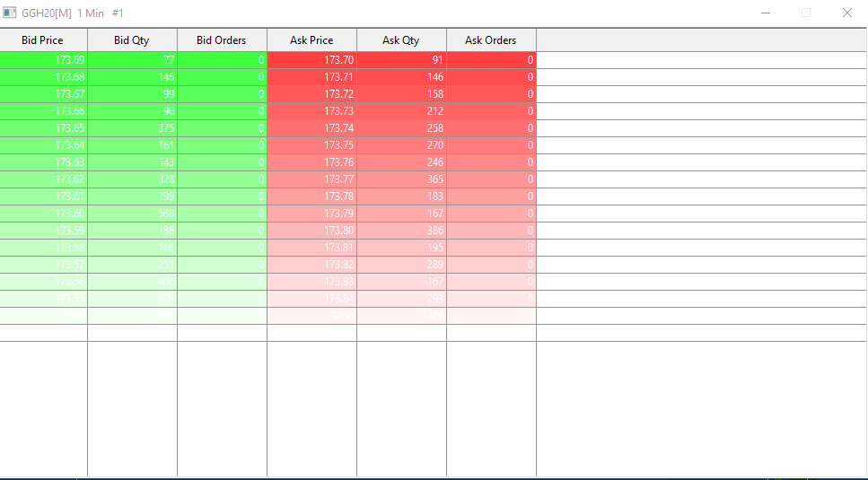Select bid price 173.59
Viewport: 868px width, 480px height.
(x=43, y=231)
